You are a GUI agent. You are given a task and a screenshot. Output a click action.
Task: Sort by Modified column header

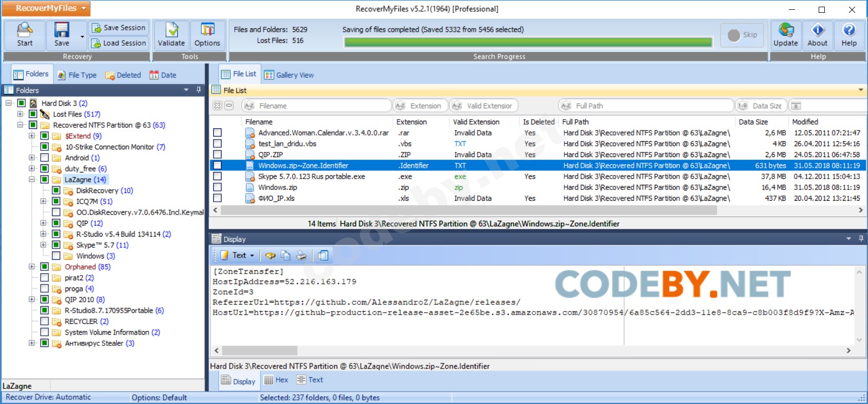pos(805,122)
